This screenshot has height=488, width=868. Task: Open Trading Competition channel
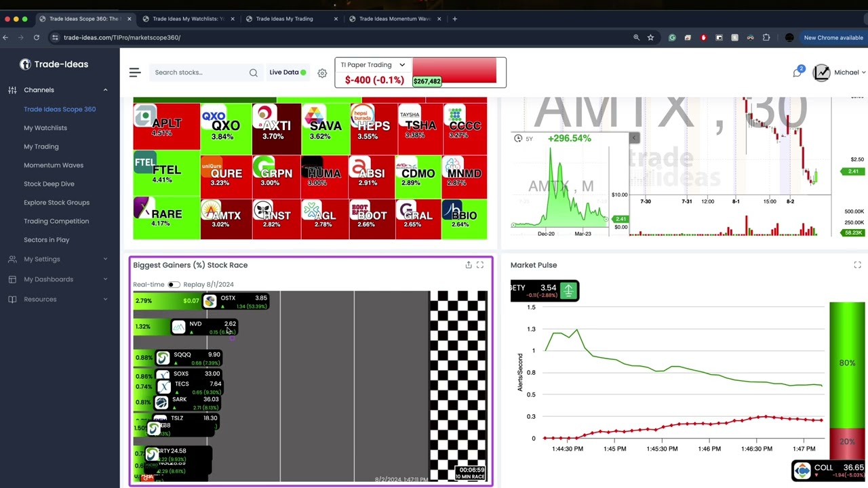[56, 221]
